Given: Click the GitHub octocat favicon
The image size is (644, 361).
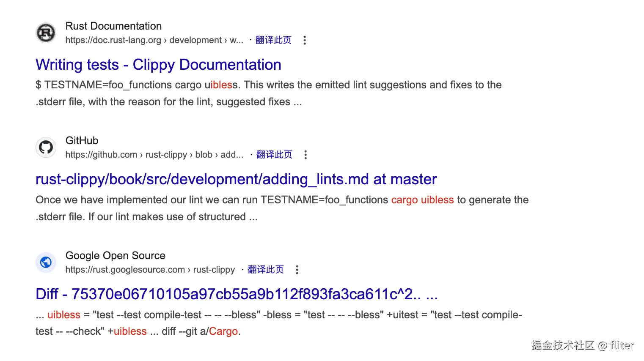Looking at the screenshot, I should (x=46, y=148).
